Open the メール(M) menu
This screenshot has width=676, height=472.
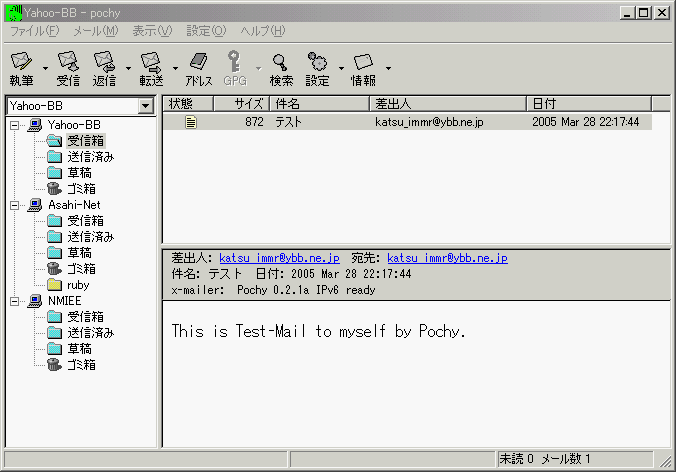95,31
